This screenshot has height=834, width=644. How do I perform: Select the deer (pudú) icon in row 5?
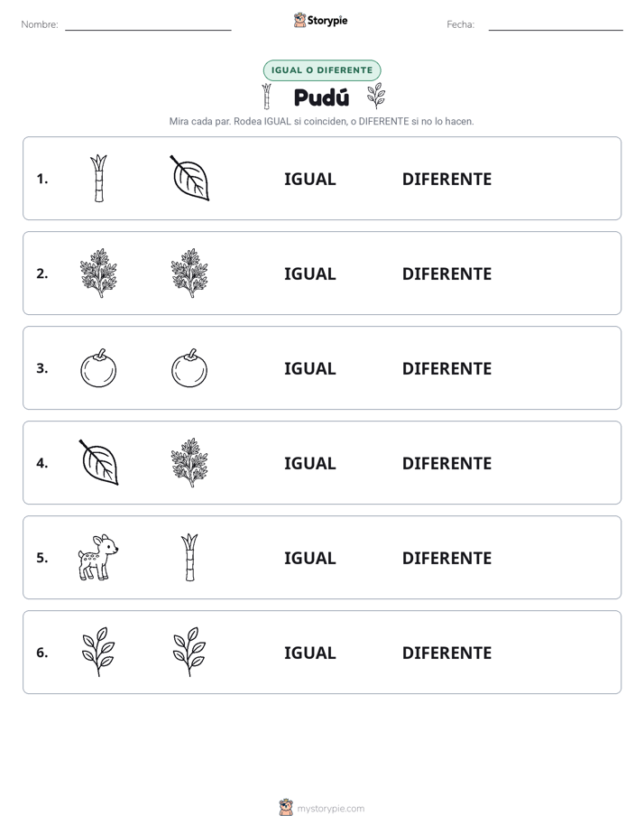[98, 558]
